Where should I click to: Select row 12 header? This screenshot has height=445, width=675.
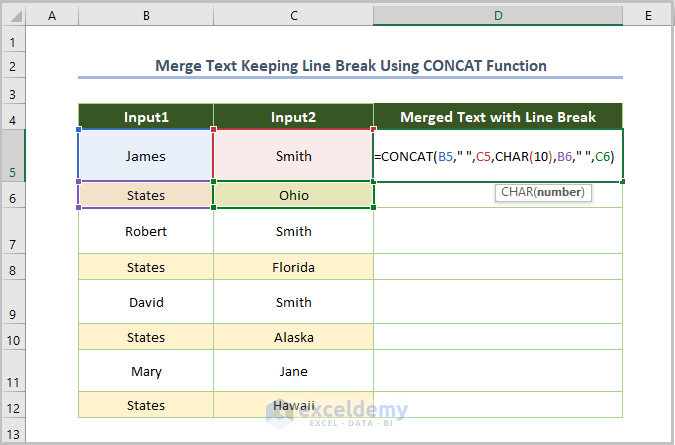(x=13, y=406)
